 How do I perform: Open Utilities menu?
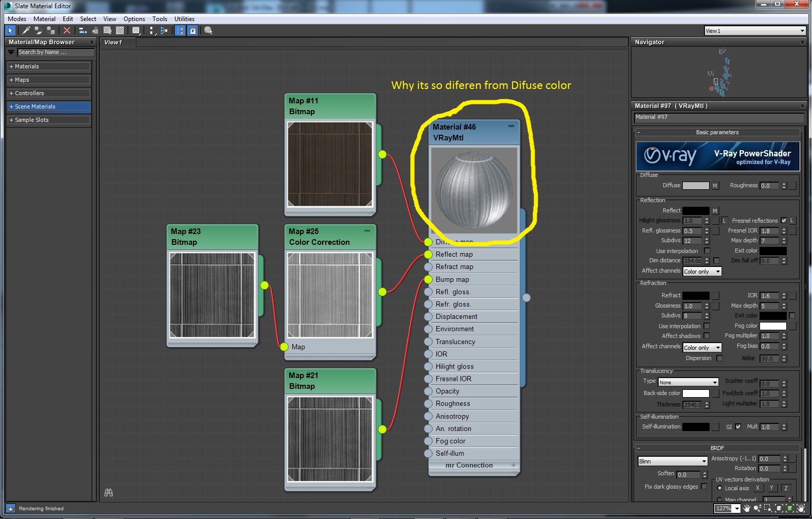(184, 19)
